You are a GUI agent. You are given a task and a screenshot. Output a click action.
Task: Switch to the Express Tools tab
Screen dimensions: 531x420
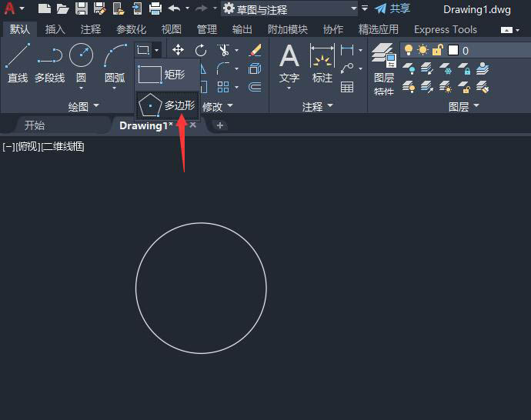point(446,29)
